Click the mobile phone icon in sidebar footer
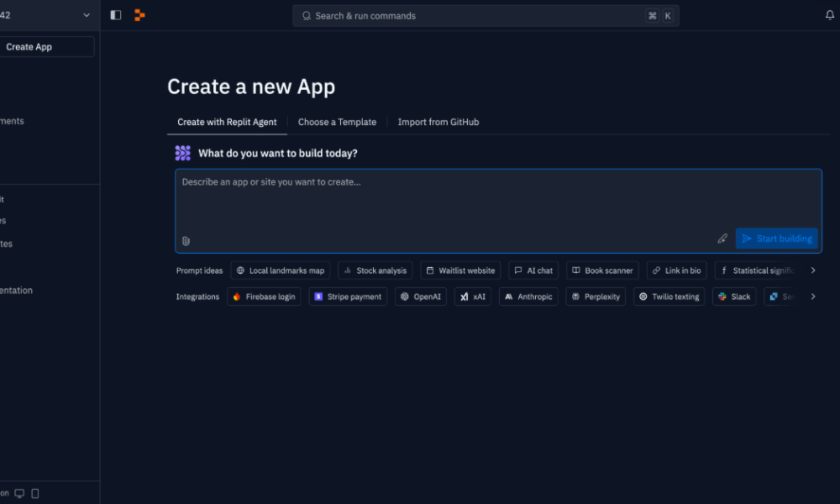The image size is (840, 504). 35,493
